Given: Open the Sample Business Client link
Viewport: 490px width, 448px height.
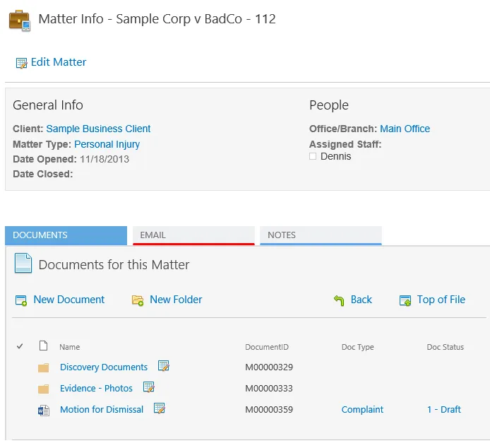Looking at the screenshot, I should 98,129.
